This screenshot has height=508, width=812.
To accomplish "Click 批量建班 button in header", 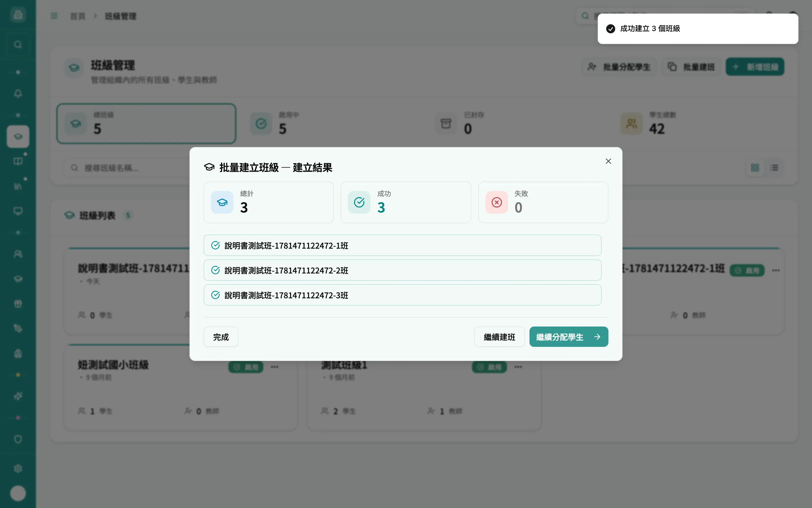I will pyautogui.click(x=691, y=67).
